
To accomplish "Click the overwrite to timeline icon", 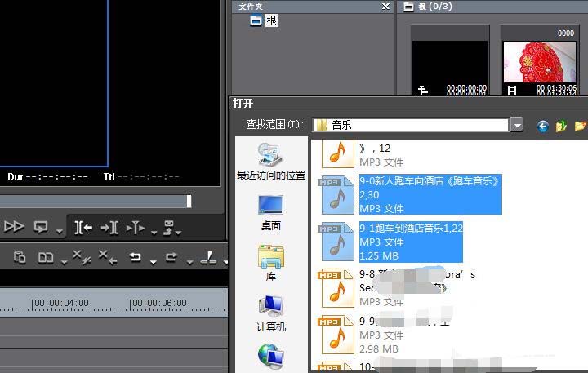I will tap(169, 227).
